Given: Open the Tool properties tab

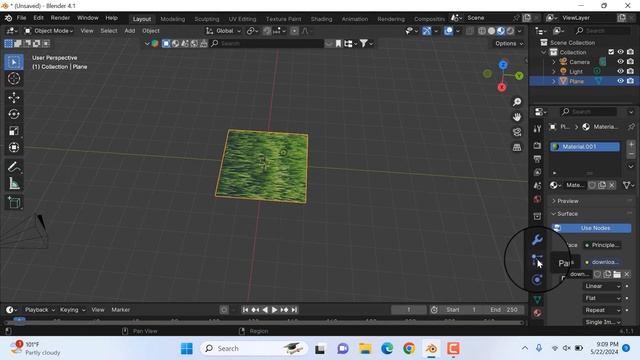Looking at the screenshot, I should coord(537,129).
